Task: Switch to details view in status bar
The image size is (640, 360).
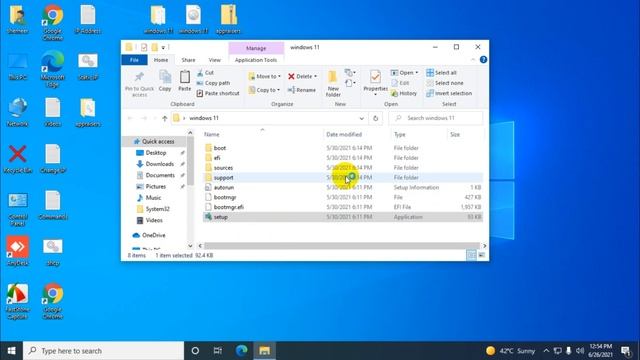Action: click(x=471, y=256)
